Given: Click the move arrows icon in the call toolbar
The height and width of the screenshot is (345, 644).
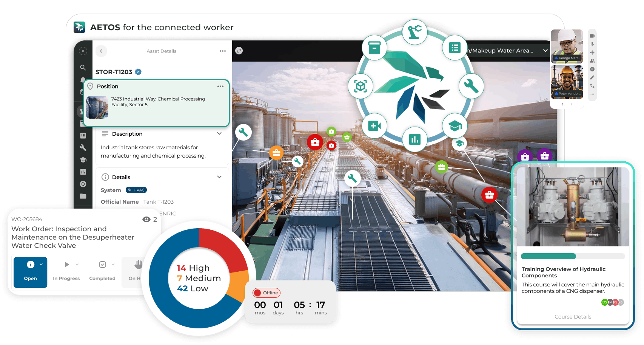Looking at the screenshot, I should 592,53.
